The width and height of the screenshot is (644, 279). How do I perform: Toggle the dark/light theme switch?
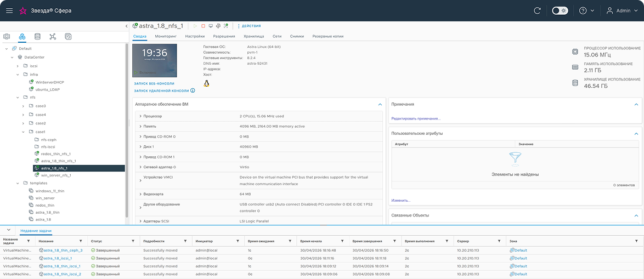(560, 10)
